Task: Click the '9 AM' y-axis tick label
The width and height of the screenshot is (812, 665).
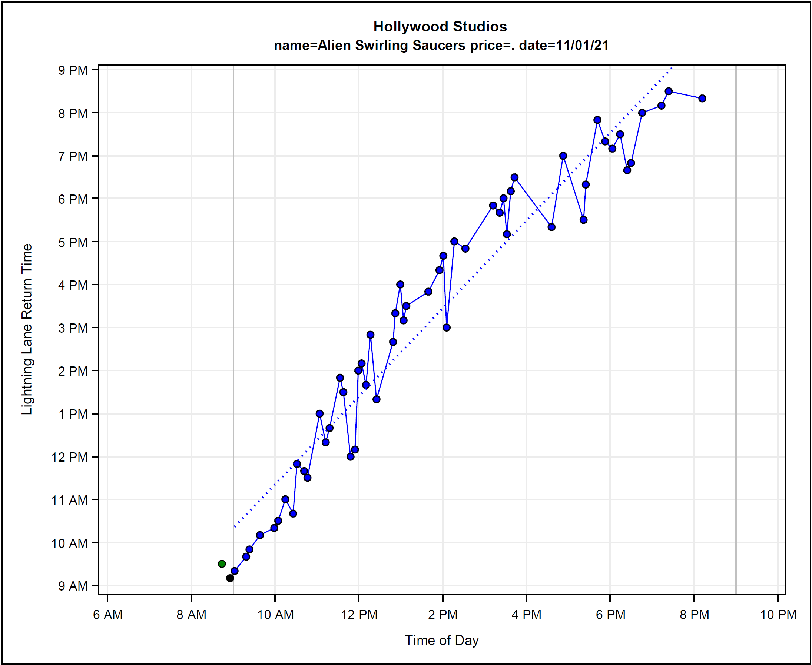Action: pyautogui.click(x=73, y=586)
